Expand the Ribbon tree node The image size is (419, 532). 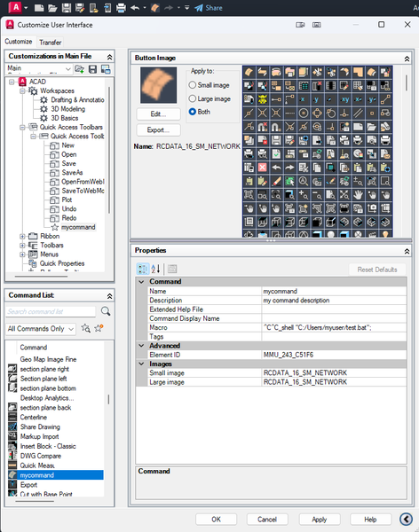[22, 236]
